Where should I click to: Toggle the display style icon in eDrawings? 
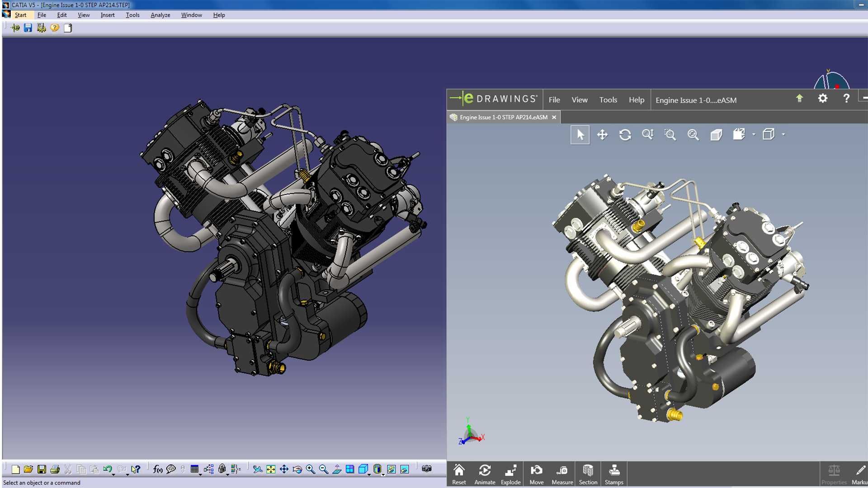pyautogui.click(x=769, y=135)
